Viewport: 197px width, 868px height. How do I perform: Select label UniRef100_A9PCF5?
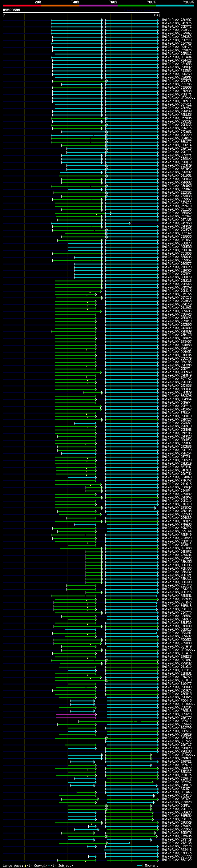click(x=177, y=349)
